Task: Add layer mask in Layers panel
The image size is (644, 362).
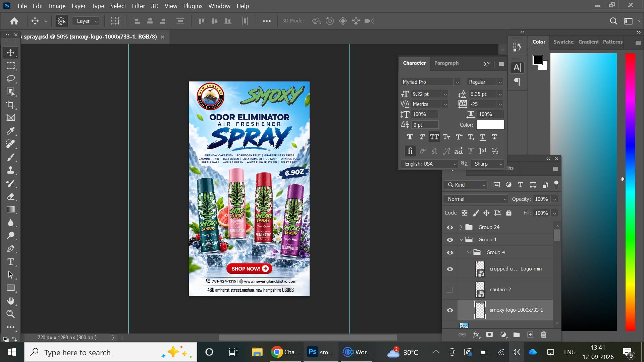Action: 489,335
